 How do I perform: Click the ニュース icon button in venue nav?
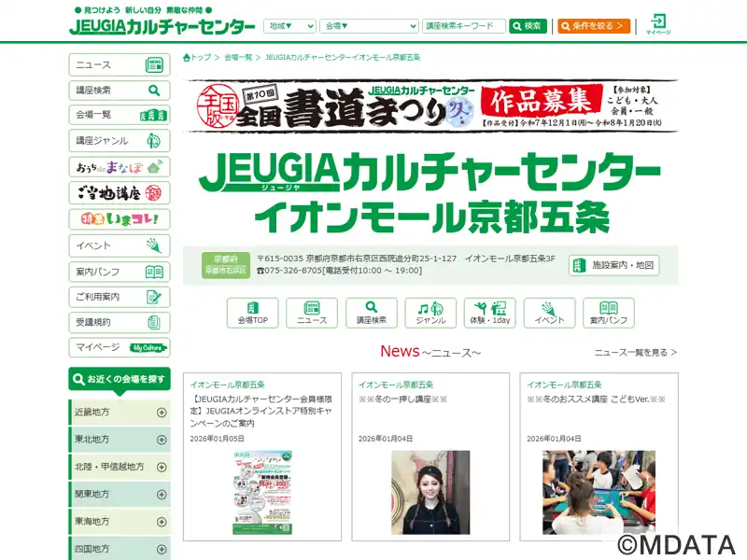312,313
